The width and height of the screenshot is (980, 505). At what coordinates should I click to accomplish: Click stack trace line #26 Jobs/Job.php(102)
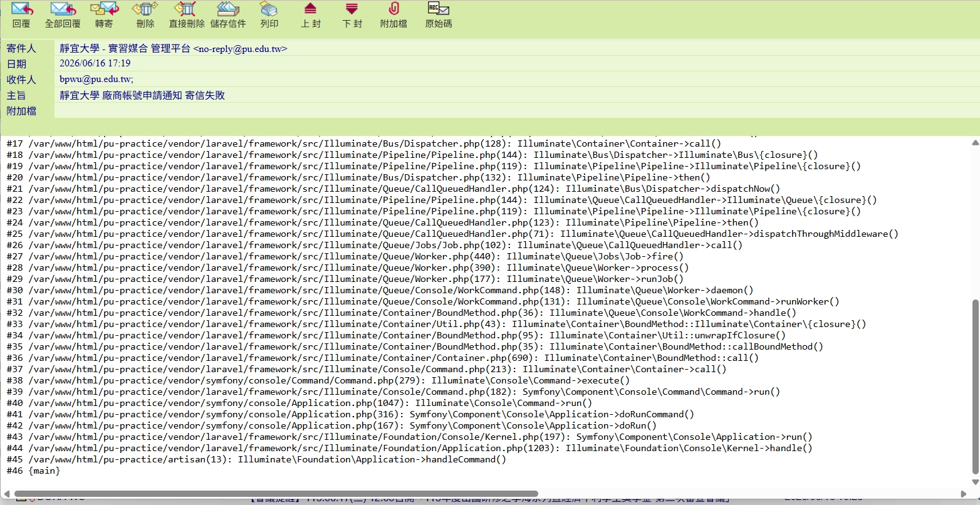[375, 245]
